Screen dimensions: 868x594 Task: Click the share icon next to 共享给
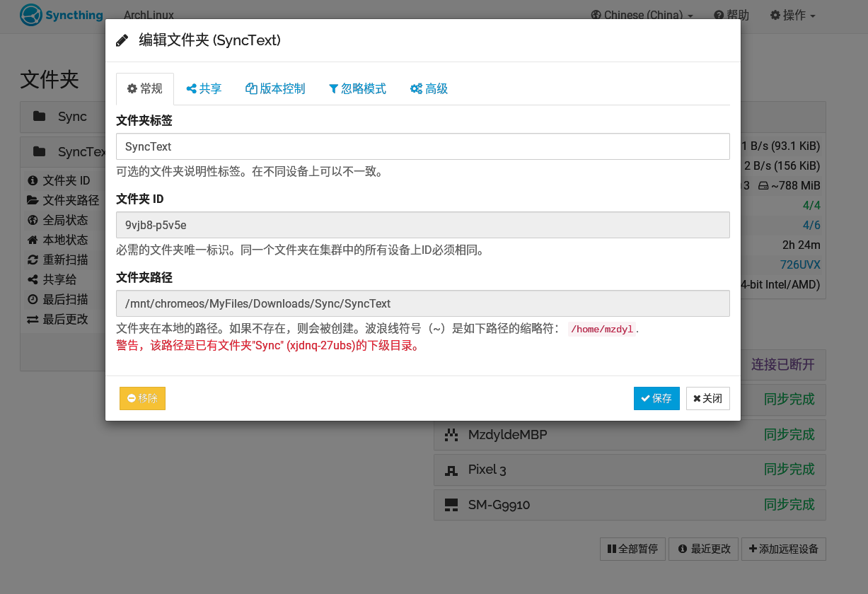click(x=32, y=279)
